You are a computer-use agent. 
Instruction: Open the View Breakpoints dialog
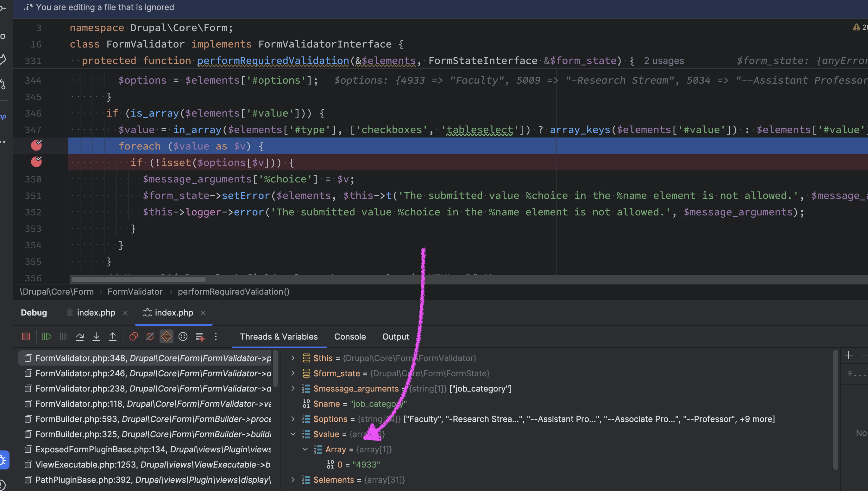point(134,336)
